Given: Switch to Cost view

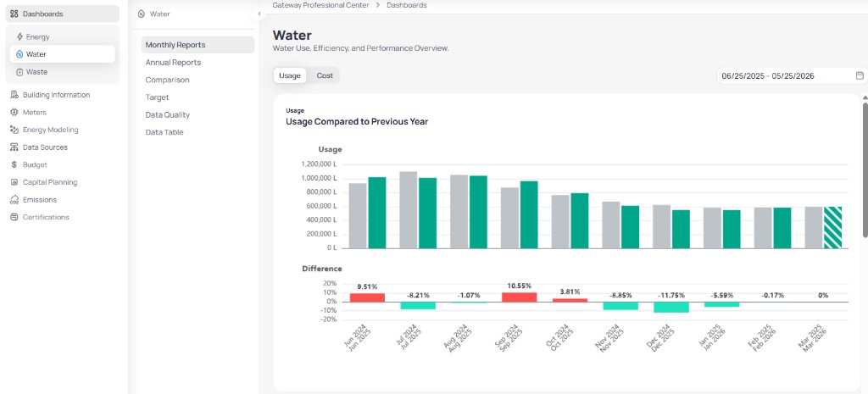Looking at the screenshot, I should (x=325, y=75).
